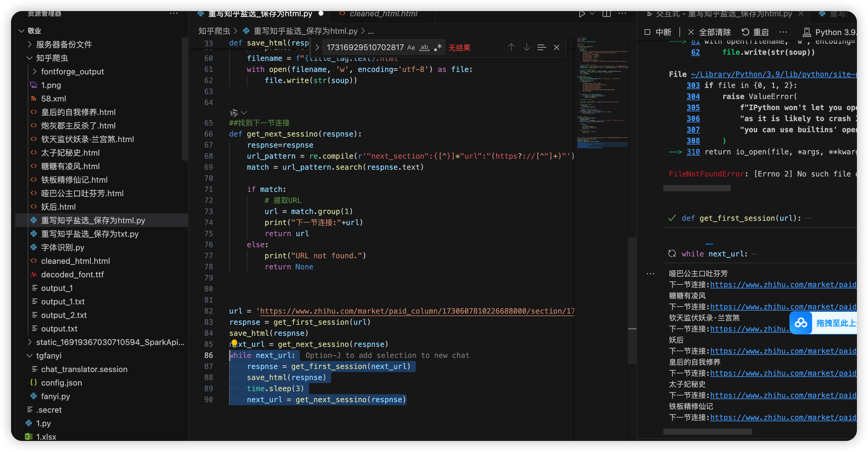Click the lightbulb code action on line 85

(234, 343)
